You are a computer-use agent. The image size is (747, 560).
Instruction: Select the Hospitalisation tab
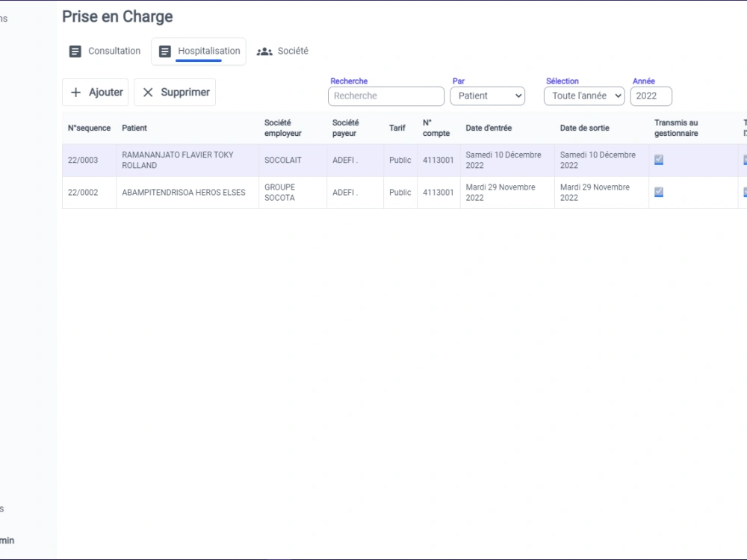199,52
